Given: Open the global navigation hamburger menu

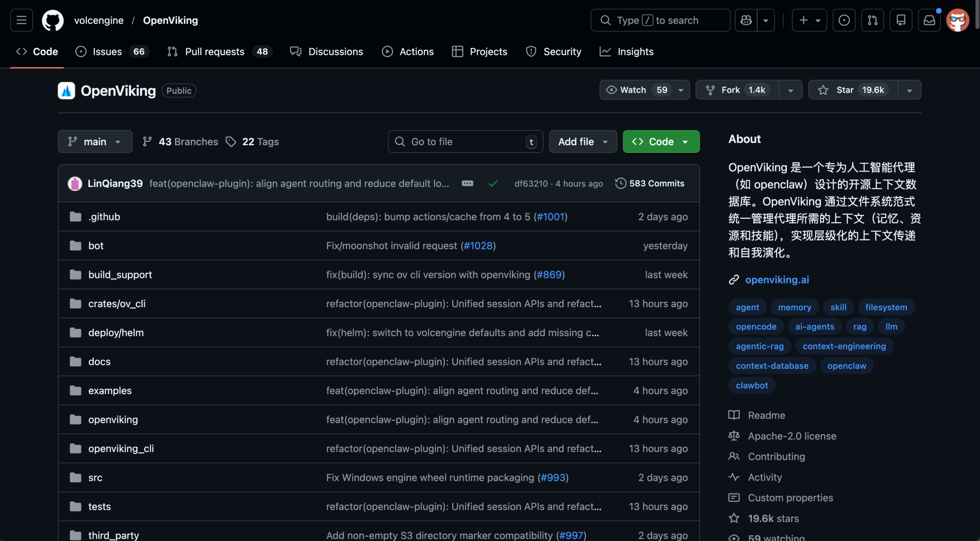Looking at the screenshot, I should click(x=21, y=20).
